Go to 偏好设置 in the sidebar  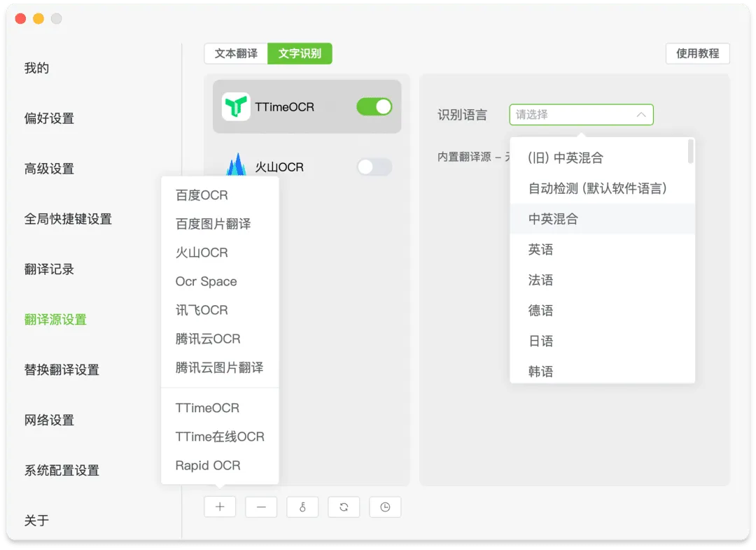click(49, 118)
